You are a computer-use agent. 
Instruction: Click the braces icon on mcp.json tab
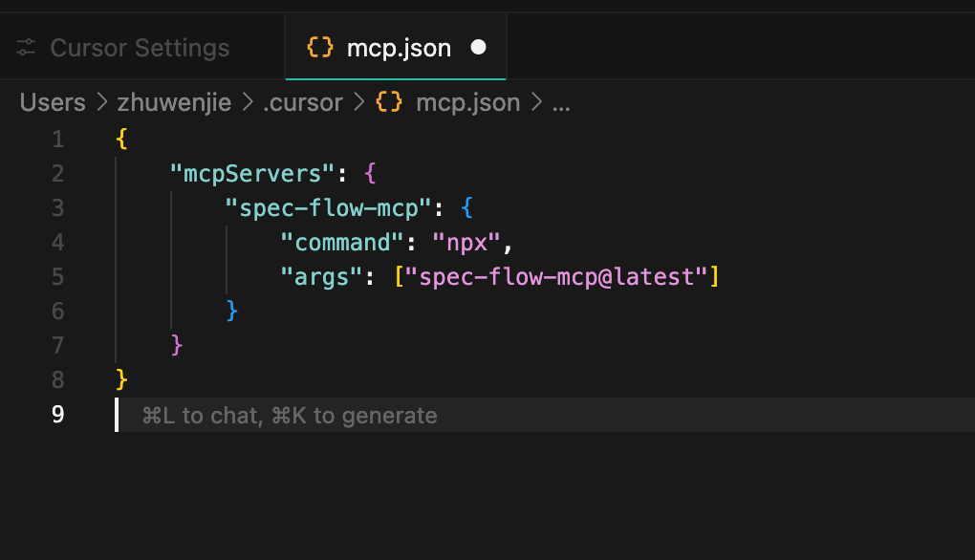[319, 48]
